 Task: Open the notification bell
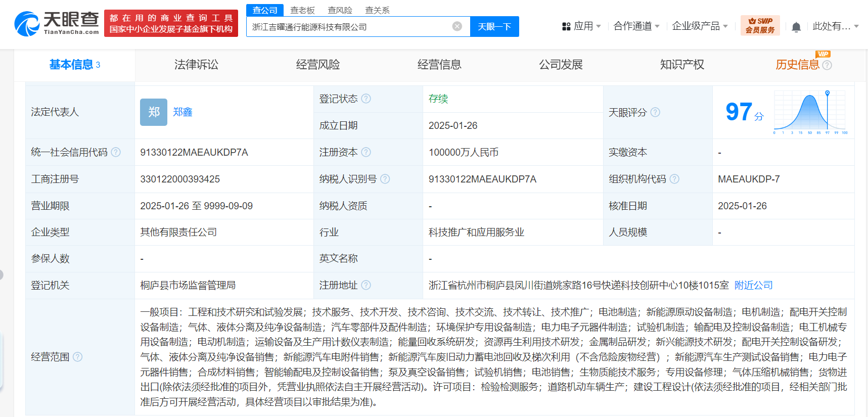796,27
